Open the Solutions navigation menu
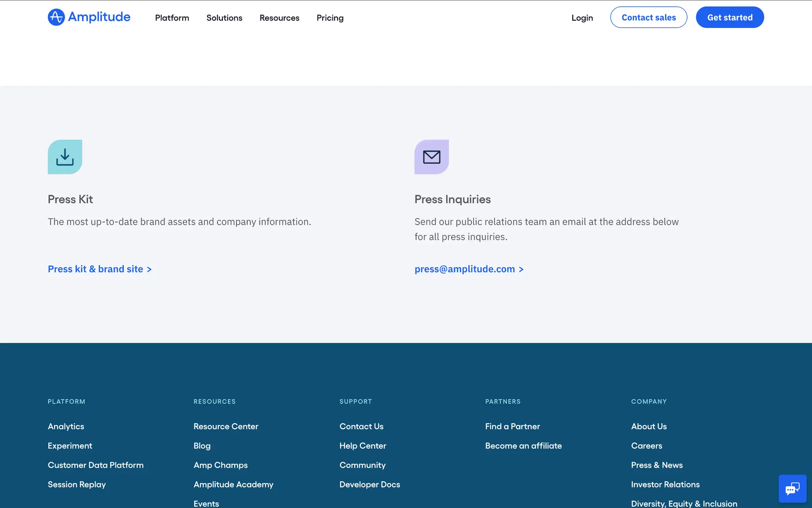Viewport: 812px width, 508px height. click(224, 18)
